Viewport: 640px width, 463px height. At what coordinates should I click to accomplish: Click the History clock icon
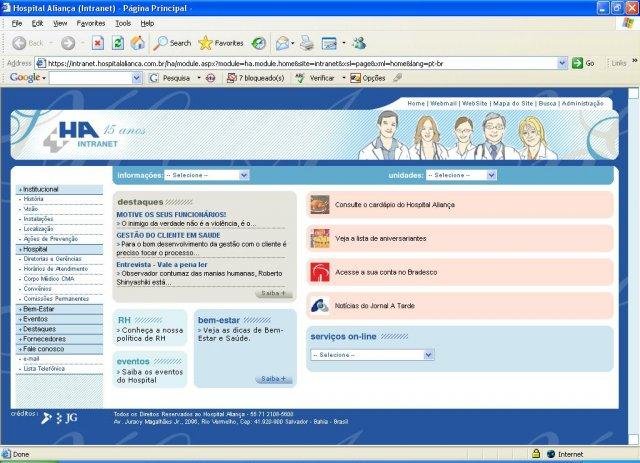[258, 43]
